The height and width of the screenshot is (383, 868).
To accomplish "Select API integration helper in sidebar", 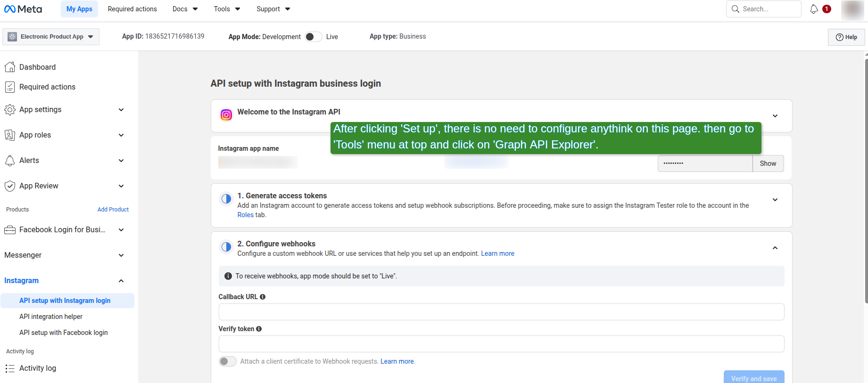I will pyautogui.click(x=51, y=317).
